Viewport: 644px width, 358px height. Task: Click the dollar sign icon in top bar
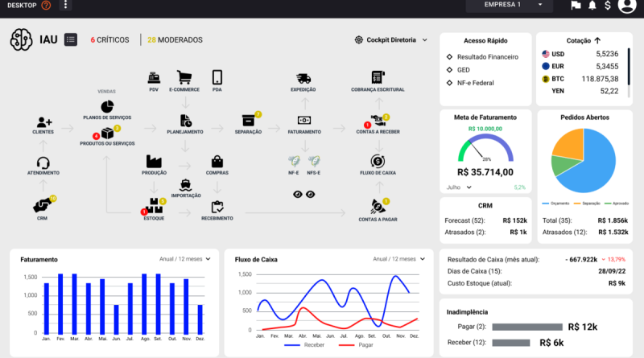click(608, 6)
